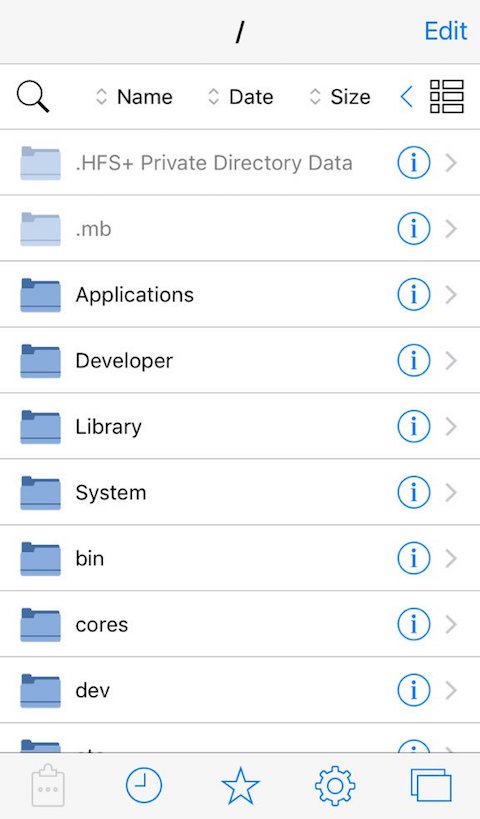Viewport: 480px width, 819px height.
Task: Open the recent history clock icon
Action: [144, 785]
